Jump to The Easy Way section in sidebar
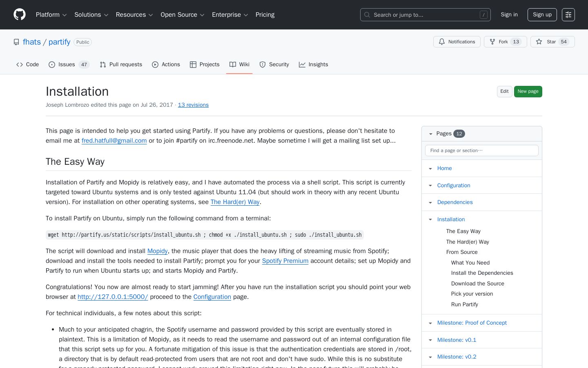 [x=463, y=231]
